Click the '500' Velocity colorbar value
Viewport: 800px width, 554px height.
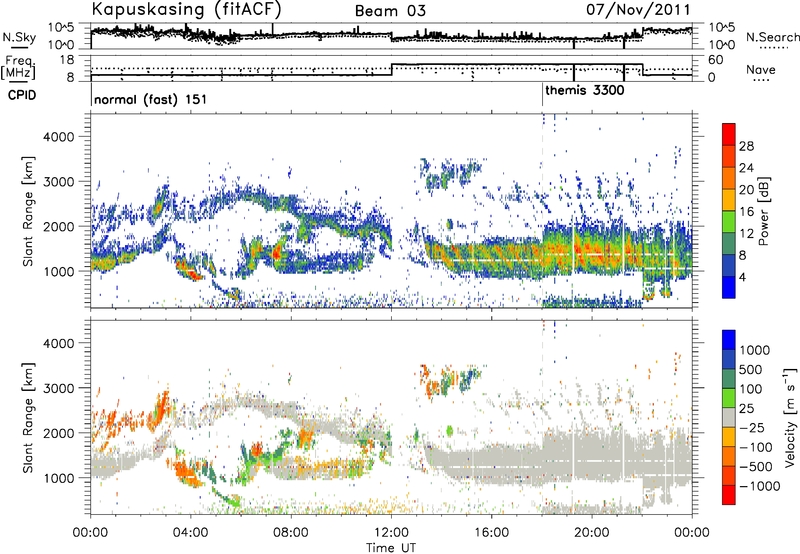tap(751, 369)
